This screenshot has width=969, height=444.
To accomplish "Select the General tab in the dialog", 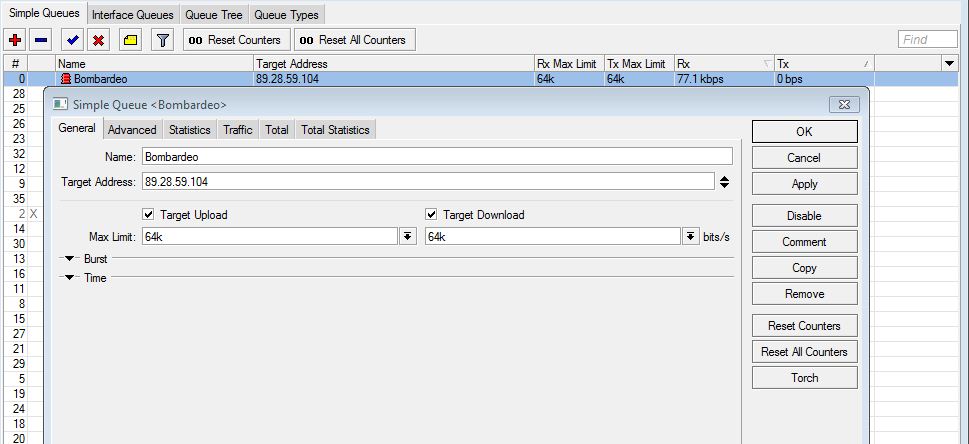I will pyautogui.click(x=77, y=129).
